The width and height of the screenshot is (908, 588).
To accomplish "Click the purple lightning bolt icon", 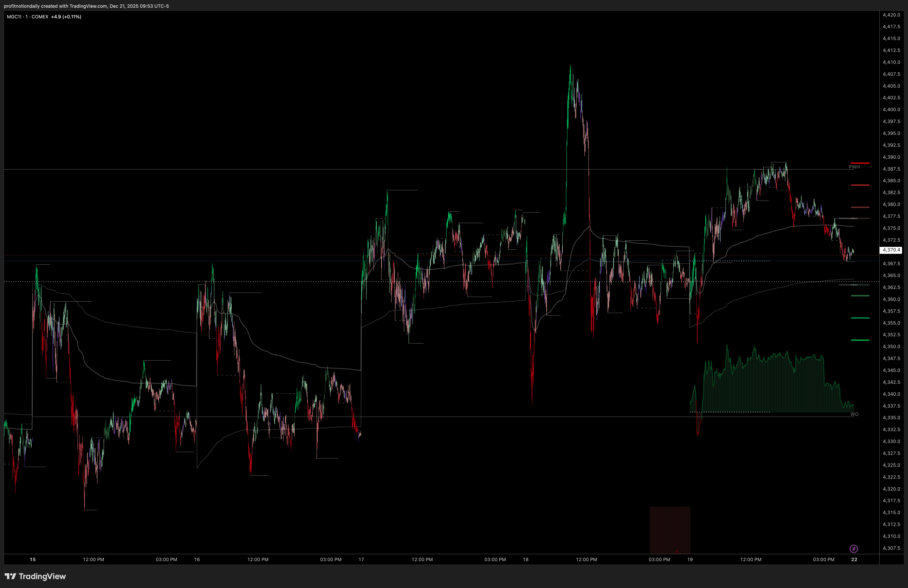I will tap(854, 549).
